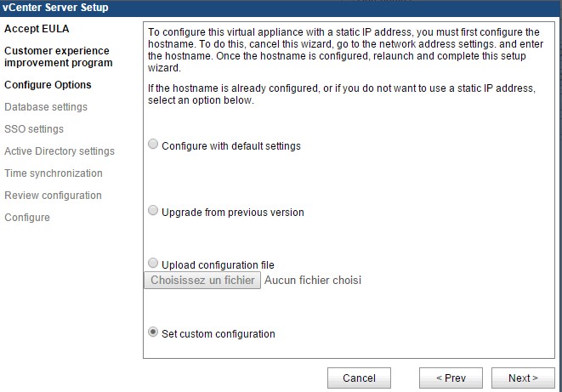Click the Aucun fichier choisi file status text
The image size is (562, 392).
(313, 280)
